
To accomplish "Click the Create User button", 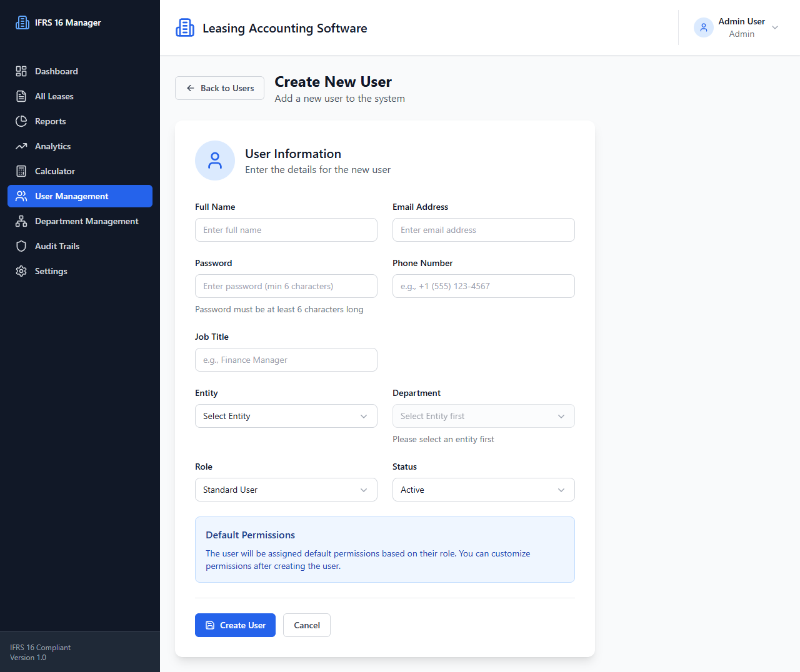I will point(235,625).
